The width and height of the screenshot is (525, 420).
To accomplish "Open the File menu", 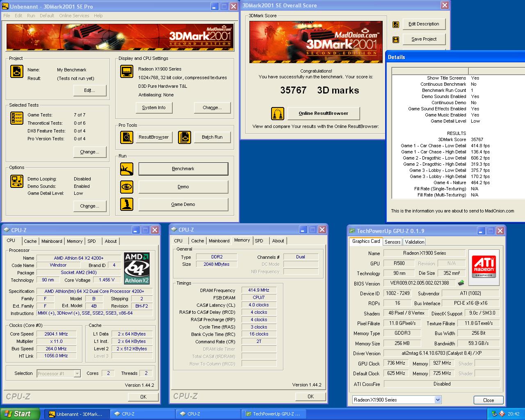I will pos(7,16).
